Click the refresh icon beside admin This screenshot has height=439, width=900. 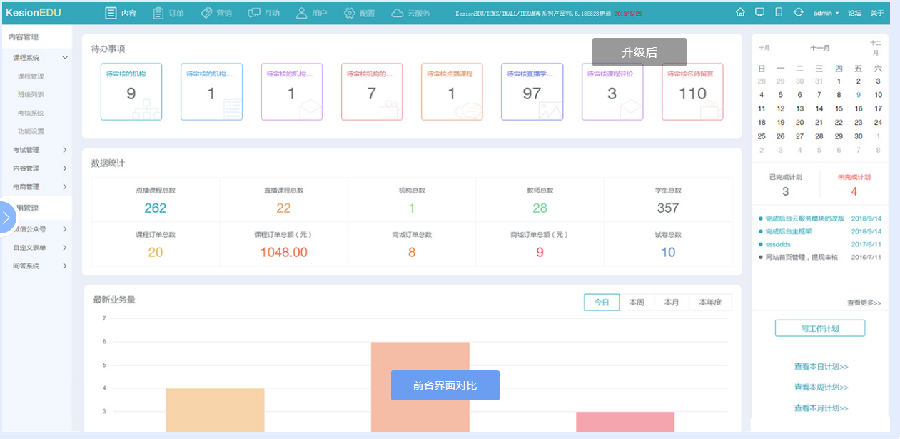798,13
